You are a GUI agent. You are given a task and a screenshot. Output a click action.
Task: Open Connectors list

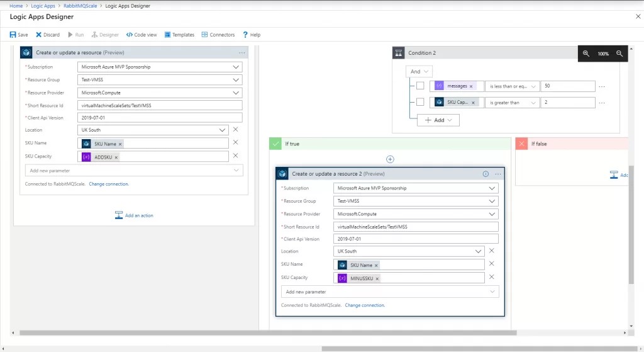[218, 35]
